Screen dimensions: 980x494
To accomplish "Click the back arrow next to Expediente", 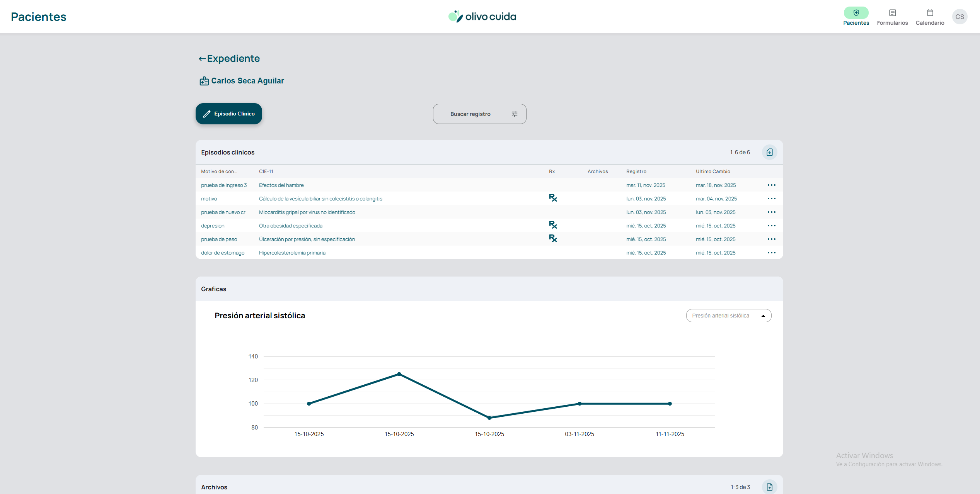I will pos(202,59).
